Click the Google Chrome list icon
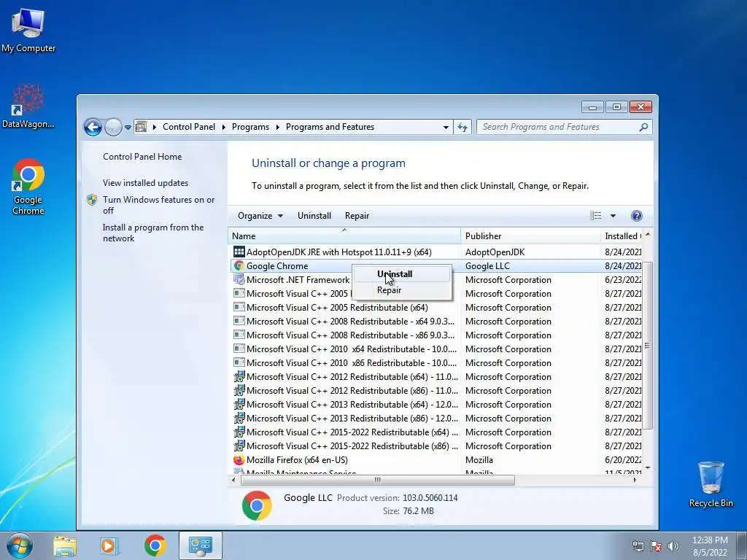This screenshot has height=560, width=747. 239,265
